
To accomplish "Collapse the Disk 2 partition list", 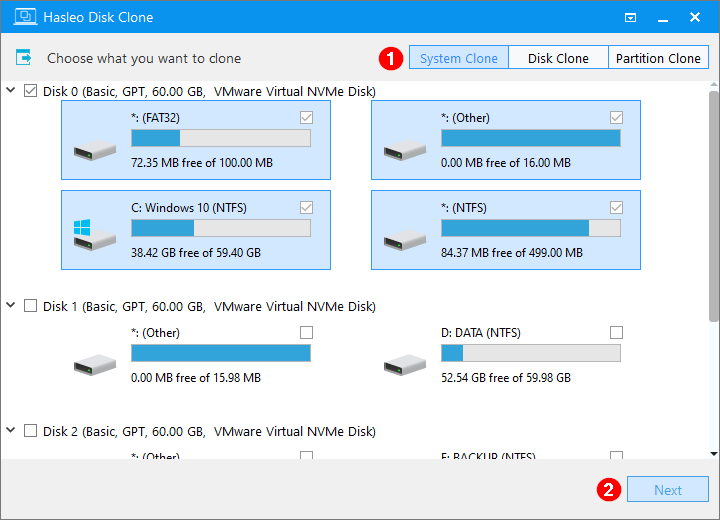I will point(11,430).
